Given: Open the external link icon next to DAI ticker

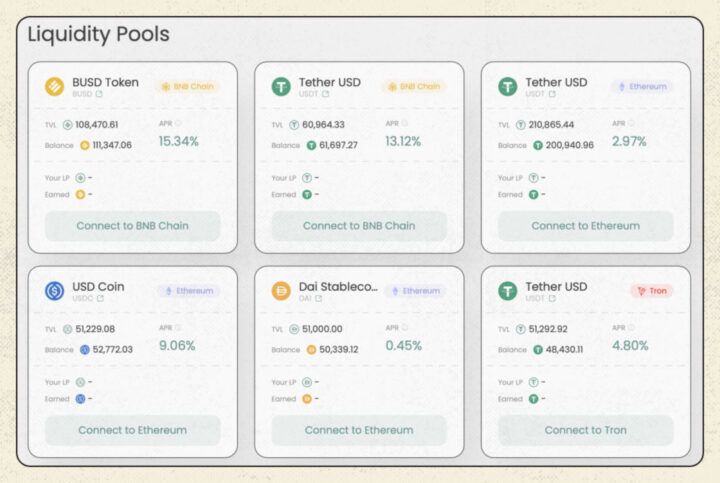Looking at the screenshot, I should pos(319,298).
